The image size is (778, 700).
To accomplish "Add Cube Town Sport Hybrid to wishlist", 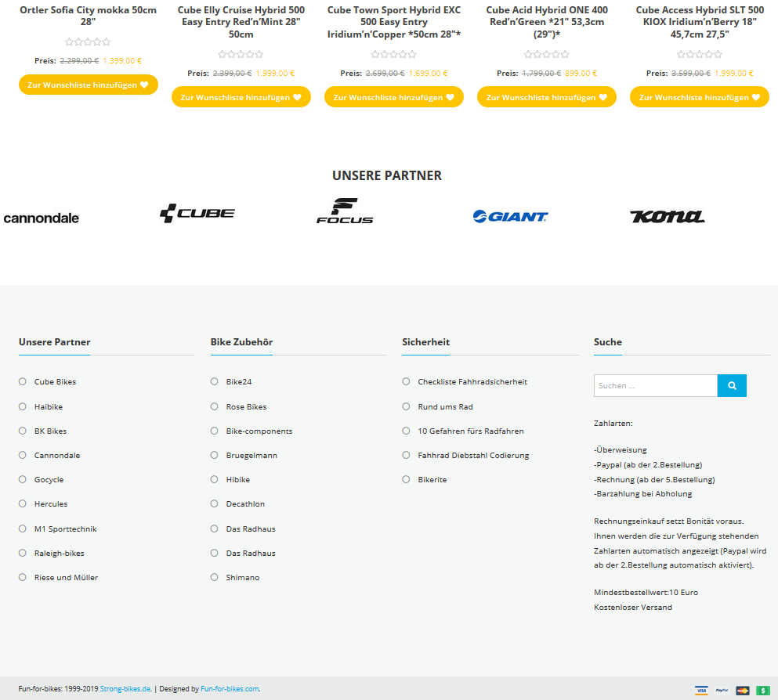I will (x=394, y=97).
